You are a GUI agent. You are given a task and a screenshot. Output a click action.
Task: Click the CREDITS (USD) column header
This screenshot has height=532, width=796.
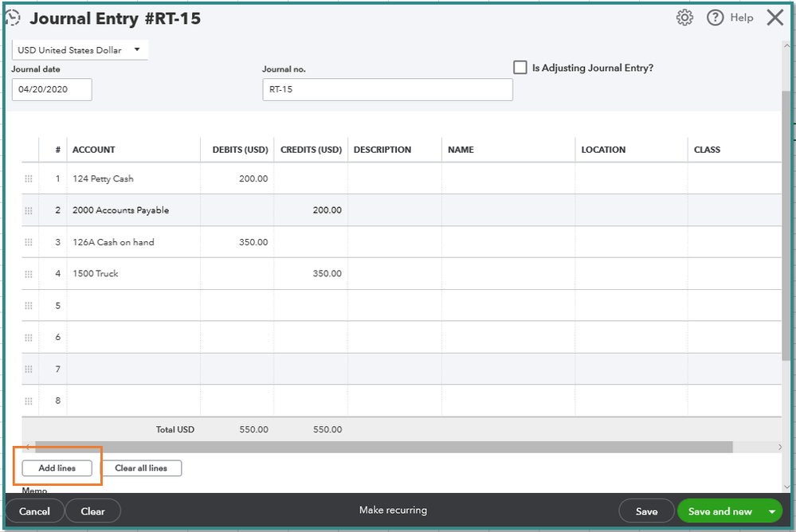[312, 150]
